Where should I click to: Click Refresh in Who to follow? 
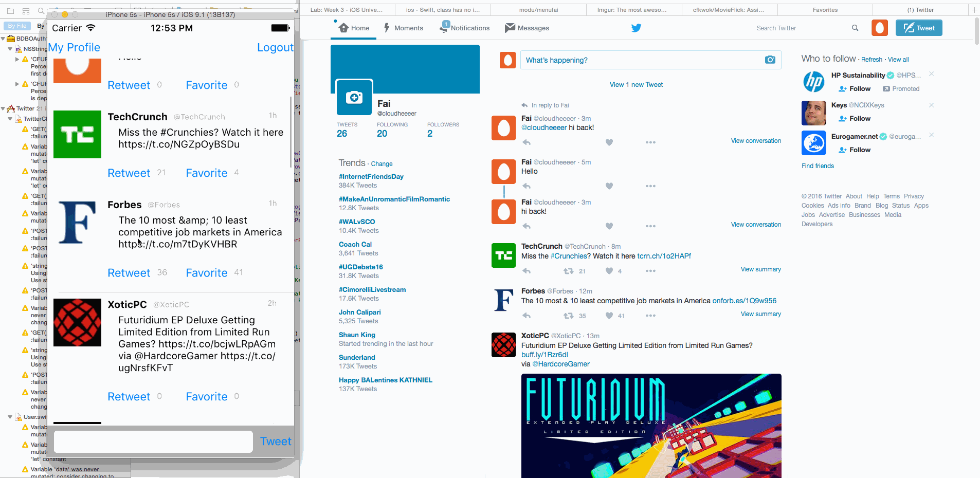click(872, 60)
